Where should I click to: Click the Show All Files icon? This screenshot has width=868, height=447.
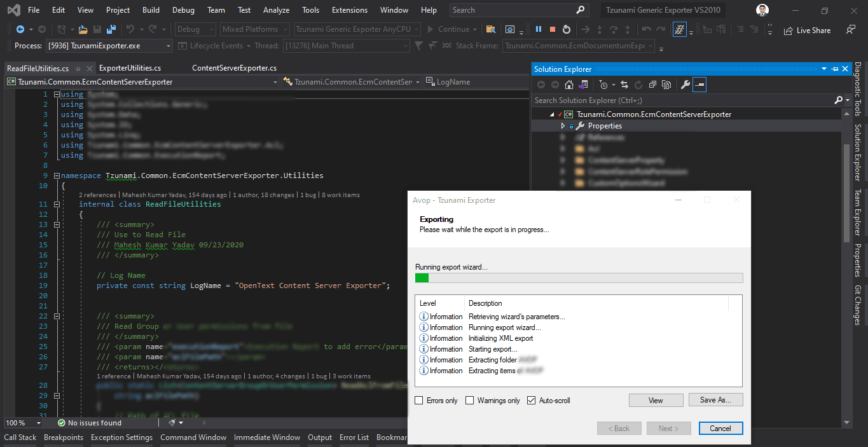coord(666,85)
